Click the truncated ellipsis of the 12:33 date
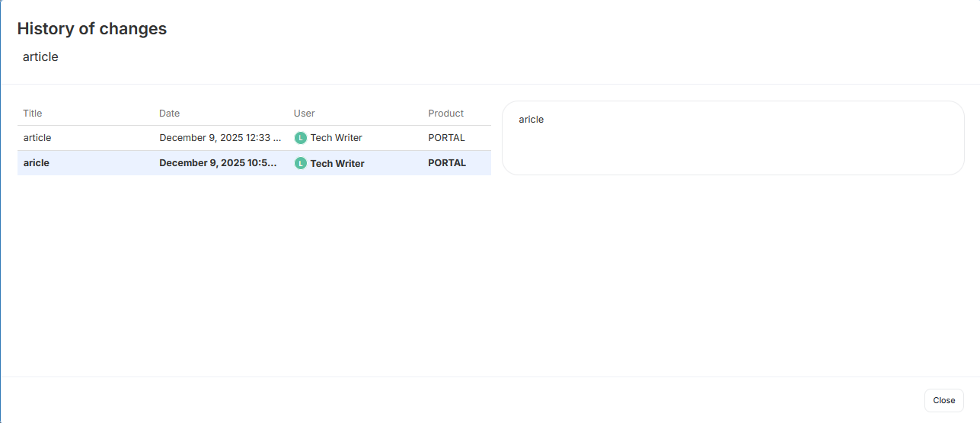Image resolution: width=980 pixels, height=423 pixels. [x=277, y=139]
